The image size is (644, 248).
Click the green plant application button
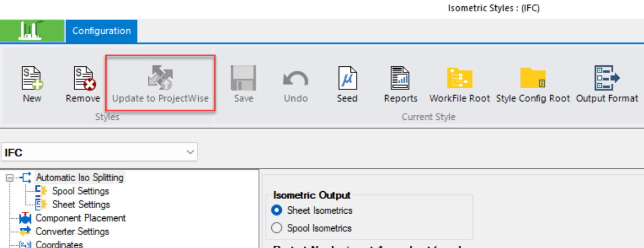tap(32, 31)
